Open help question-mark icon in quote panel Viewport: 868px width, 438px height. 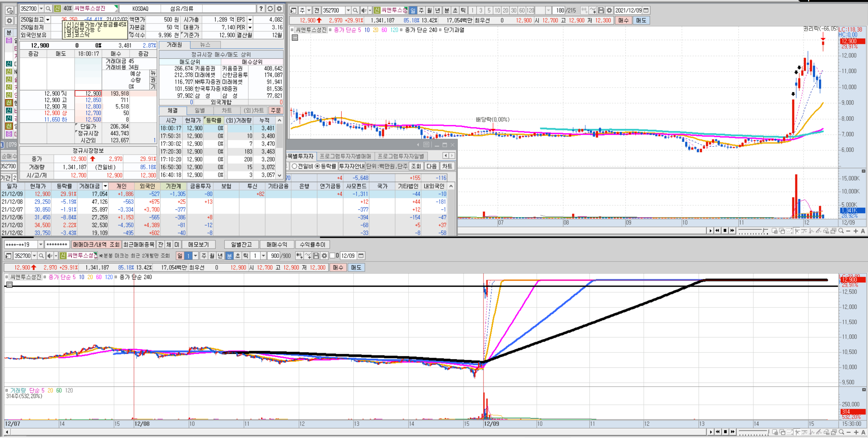(261, 8)
